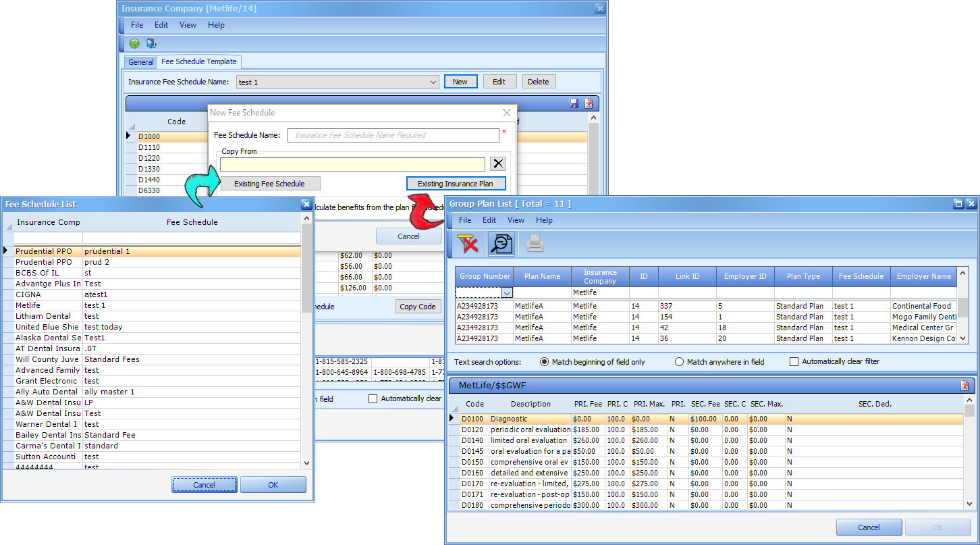Click the New fee schedule button
The width and height of the screenshot is (980, 545).
click(x=460, y=82)
